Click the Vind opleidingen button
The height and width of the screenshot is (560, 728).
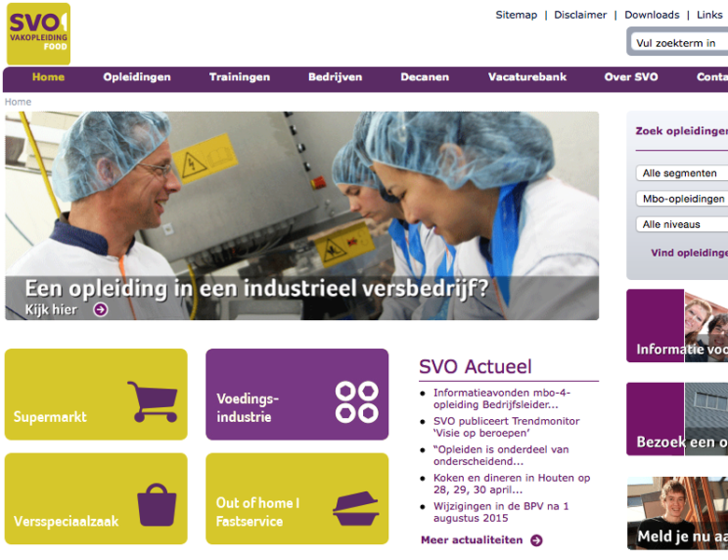[690, 253]
